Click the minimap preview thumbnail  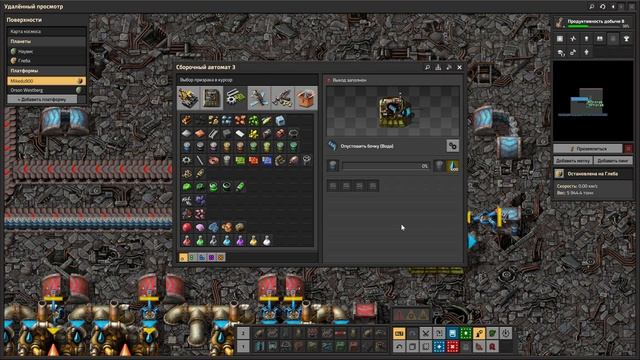[593, 101]
